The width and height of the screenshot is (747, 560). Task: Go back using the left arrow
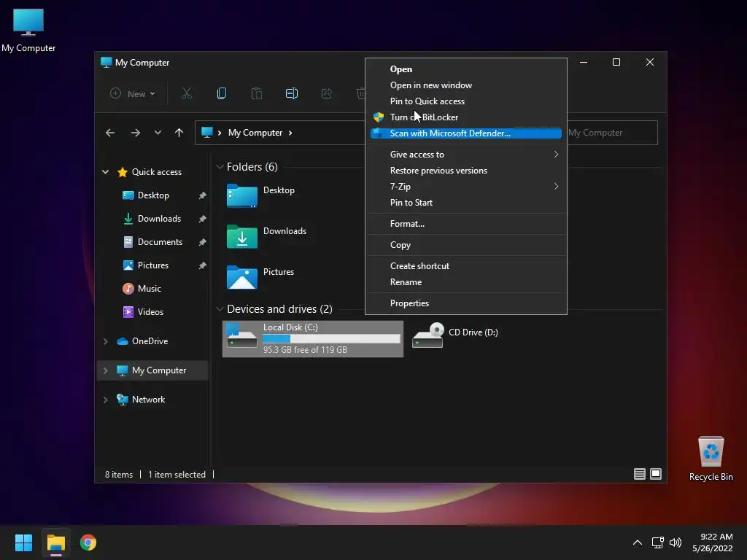click(x=110, y=133)
